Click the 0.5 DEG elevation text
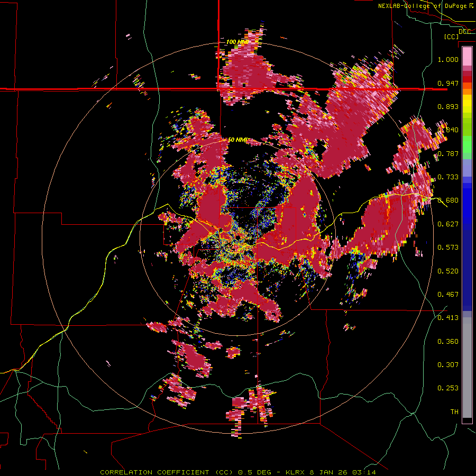Screen dimensions: 476x476 tap(254, 472)
